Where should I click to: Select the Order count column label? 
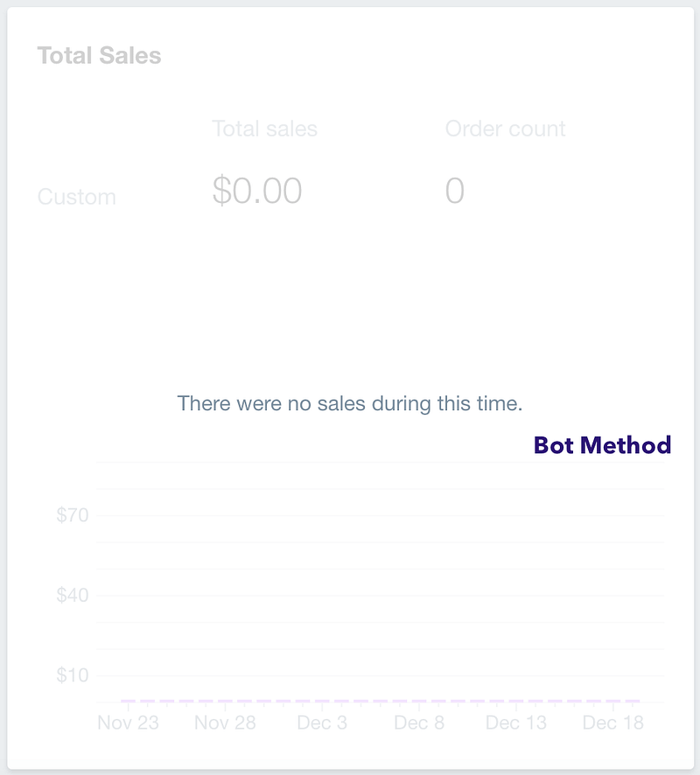(x=505, y=129)
